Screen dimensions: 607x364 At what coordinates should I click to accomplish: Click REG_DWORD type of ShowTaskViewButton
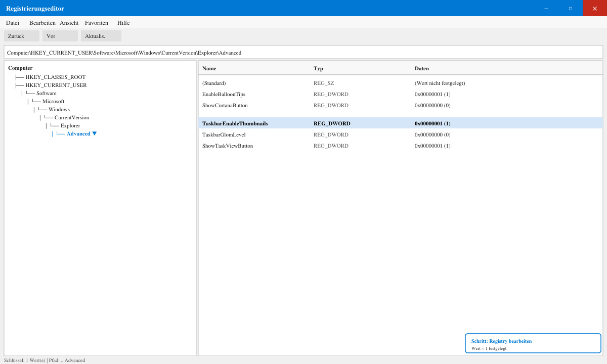coord(331,146)
